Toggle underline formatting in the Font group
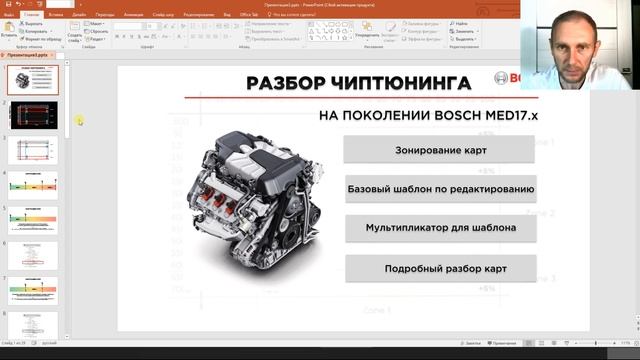The width and height of the screenshot is (640, 360). pos(131,37)
